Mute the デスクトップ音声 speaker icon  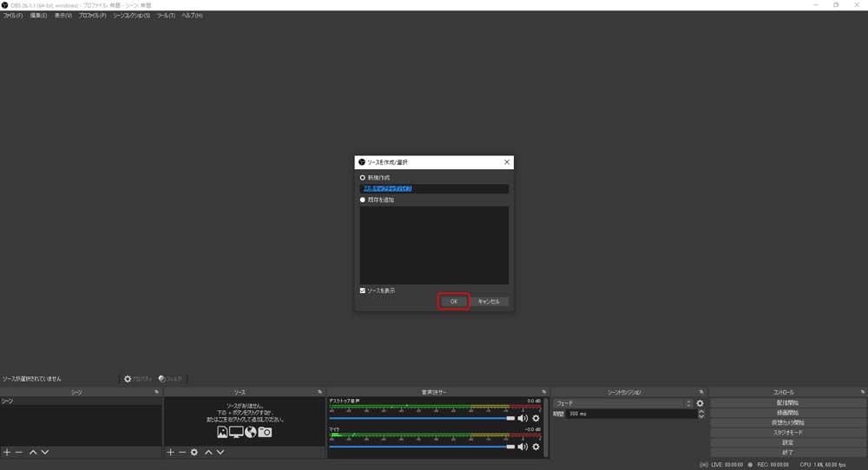pos(523,419)
